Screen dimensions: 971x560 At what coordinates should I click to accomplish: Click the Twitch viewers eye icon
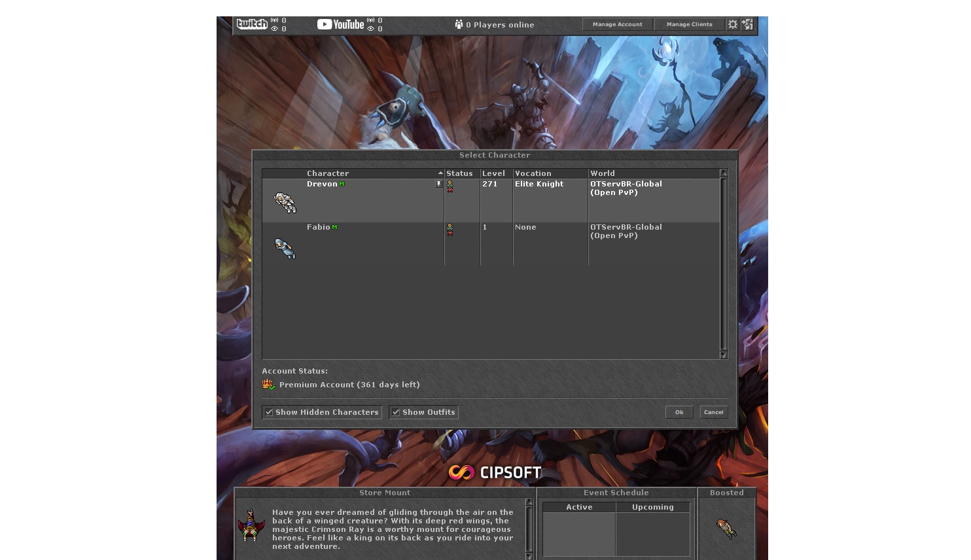(275, 29)
